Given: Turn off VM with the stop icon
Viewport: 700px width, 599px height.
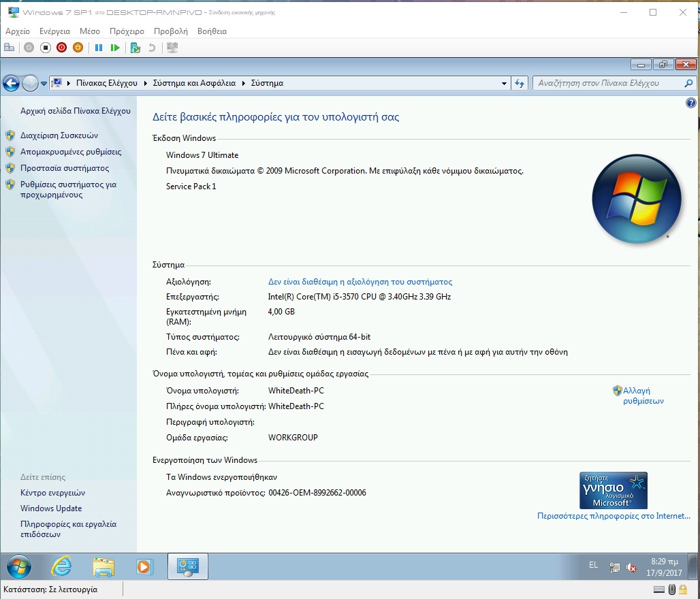Looking at the screenshot, I should [x=45, y=48].
